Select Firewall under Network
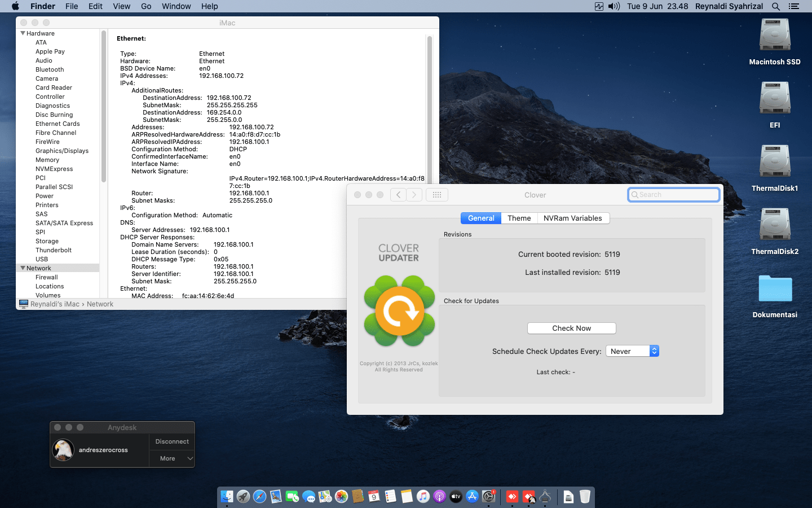Viewport: 812px width, 508px height. [x=47, y=277]
